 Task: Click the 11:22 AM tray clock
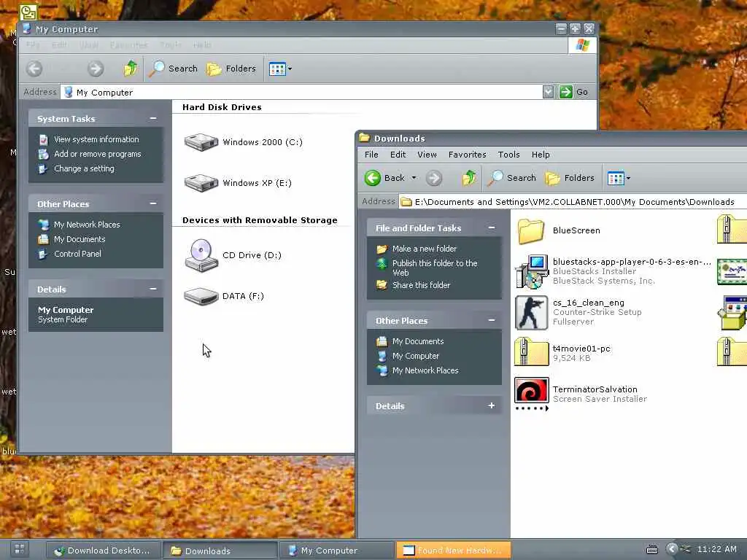click(x=716, y=549)
